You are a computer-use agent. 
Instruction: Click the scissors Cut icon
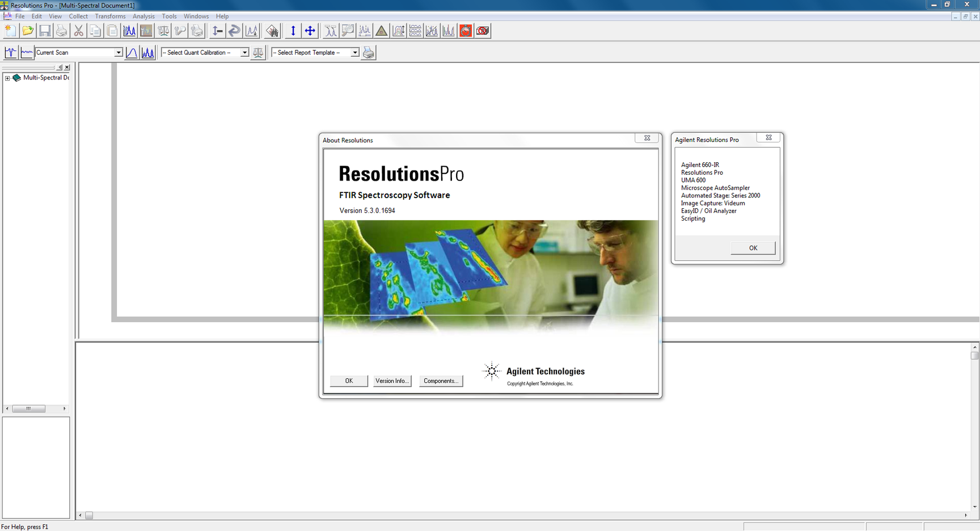79,31
